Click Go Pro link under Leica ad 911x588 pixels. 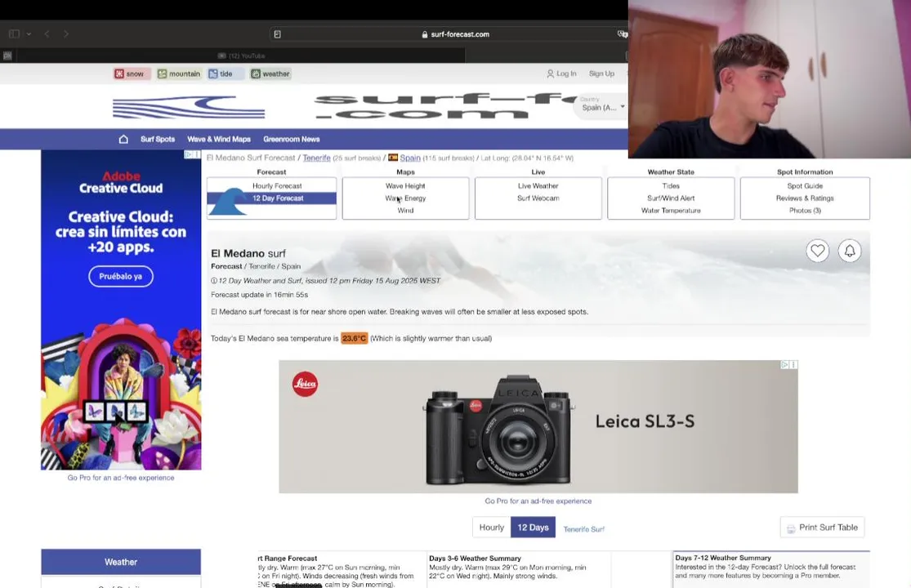538,501
